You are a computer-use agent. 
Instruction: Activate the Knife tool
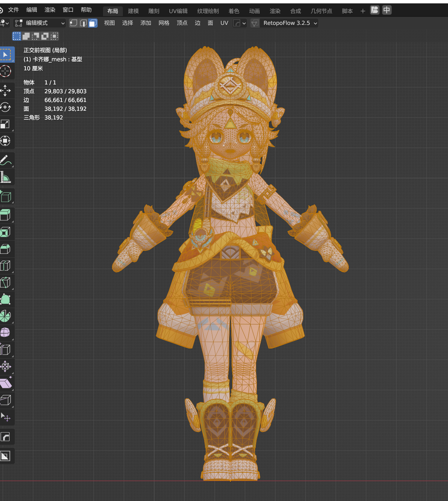click(x=5, y=282)
